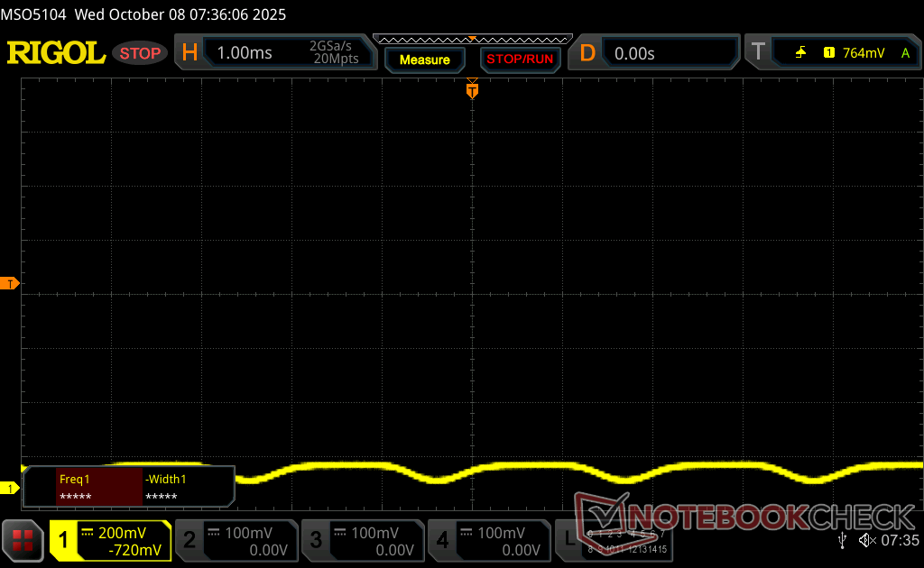The height and width of the screenshot is (568, 924).
Task: Click the yellow channel 1 ground marker
Action: pyautogui.click(x=11, y=488)
